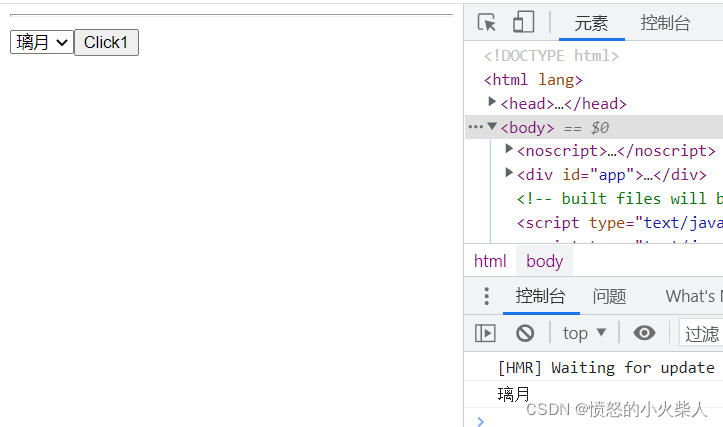Open the 璃月 select dropdown
The image size is (723, 427).
(42, 42)
